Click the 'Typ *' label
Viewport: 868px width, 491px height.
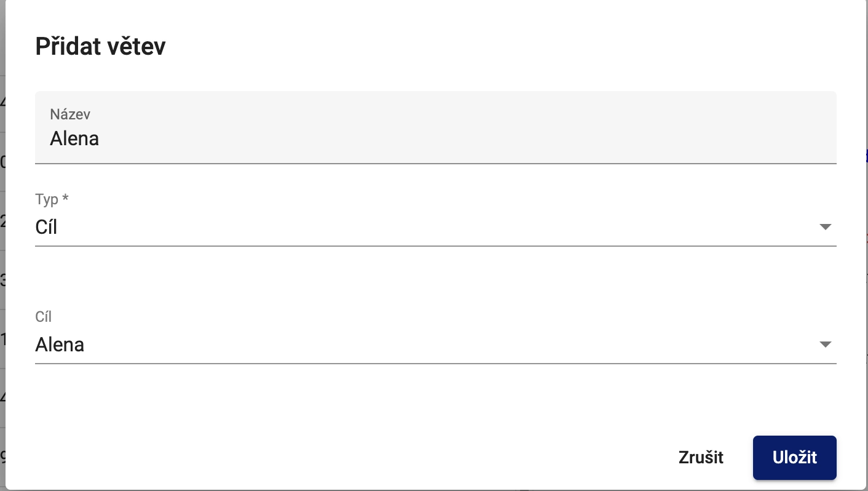pyautogui.click(x=52, y=199)
